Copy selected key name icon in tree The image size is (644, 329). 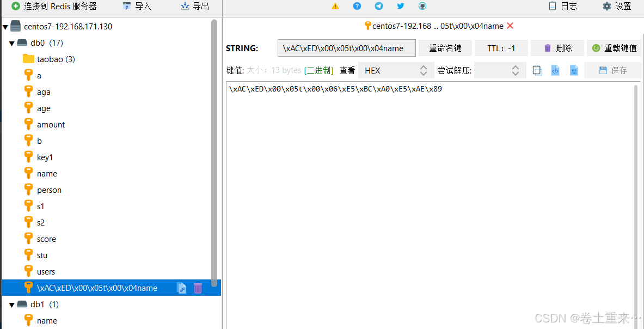tap(181, 288)
